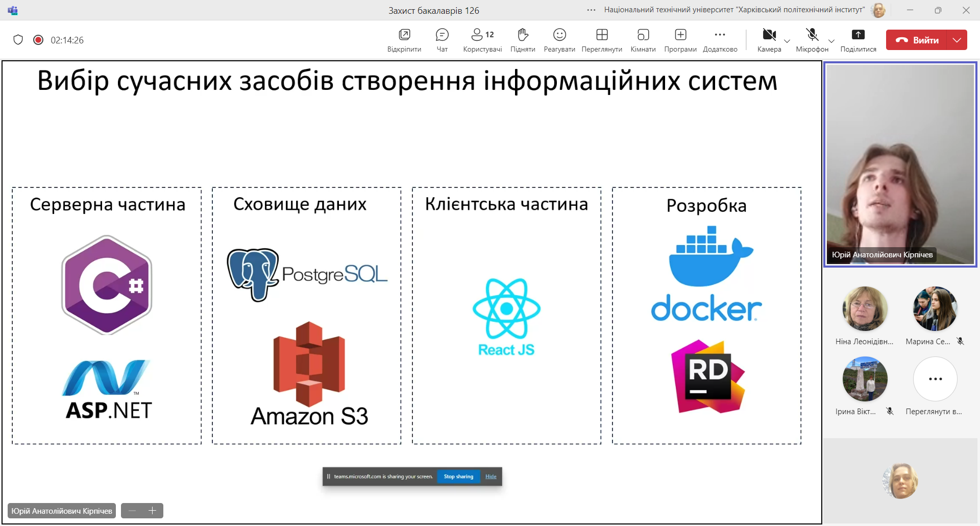
Task: Select Ірина Вікт... participant avatar
Action: pyautogui.click(x=865, y=379)
